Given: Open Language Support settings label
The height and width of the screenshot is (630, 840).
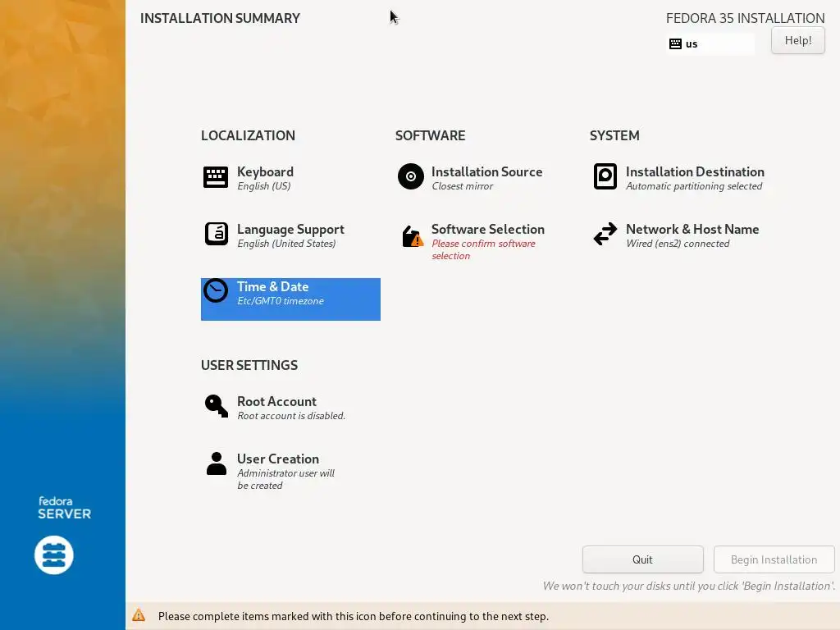Looking at the screenshot, I should coord(290,230).
